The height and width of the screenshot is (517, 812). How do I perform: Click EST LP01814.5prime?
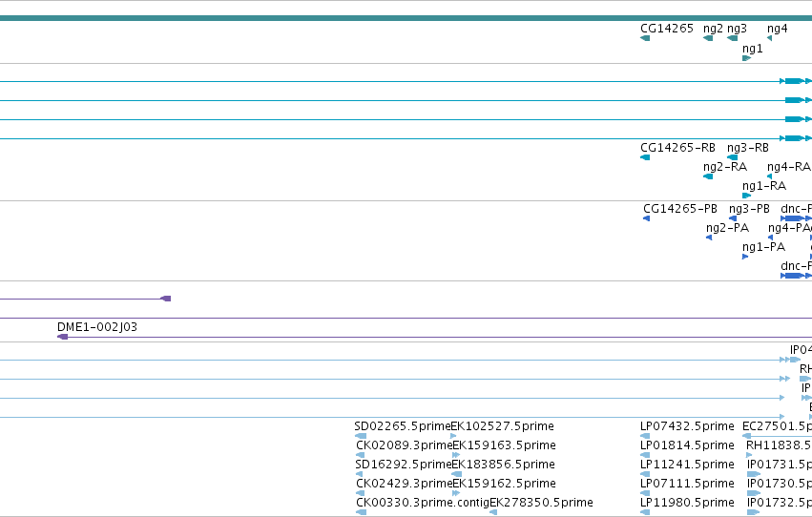click(x=687, y=445)
